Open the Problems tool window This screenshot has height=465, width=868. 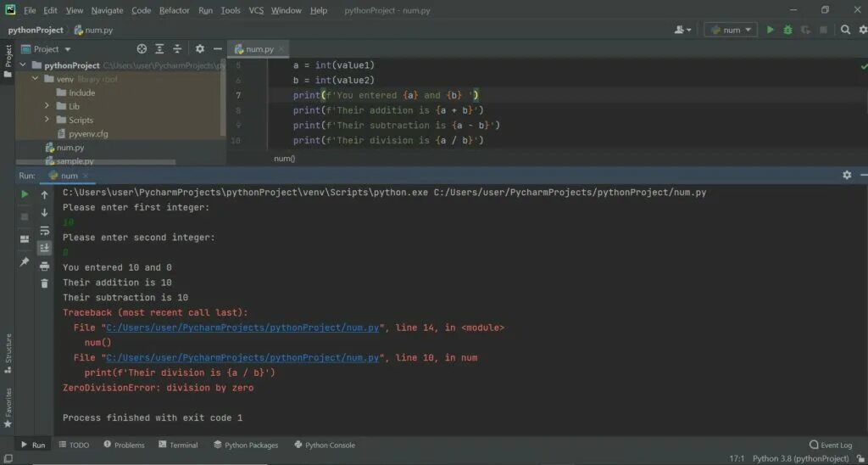pos(124,445)
